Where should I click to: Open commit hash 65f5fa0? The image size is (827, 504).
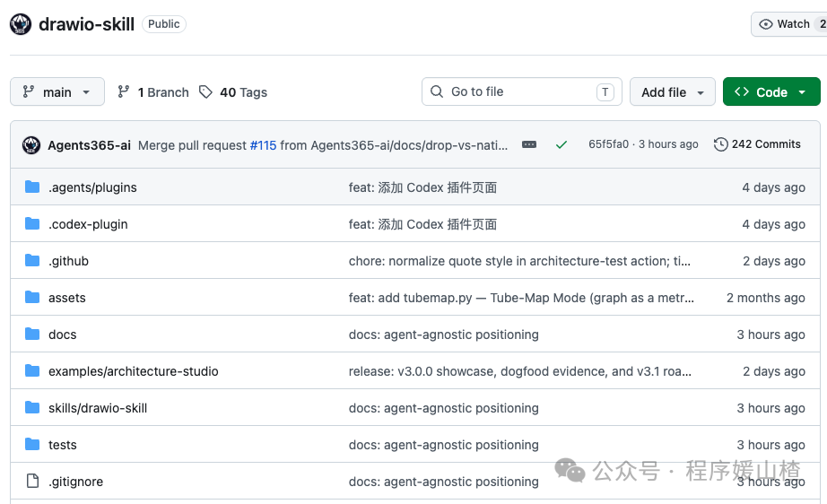[x=609, y=144]
